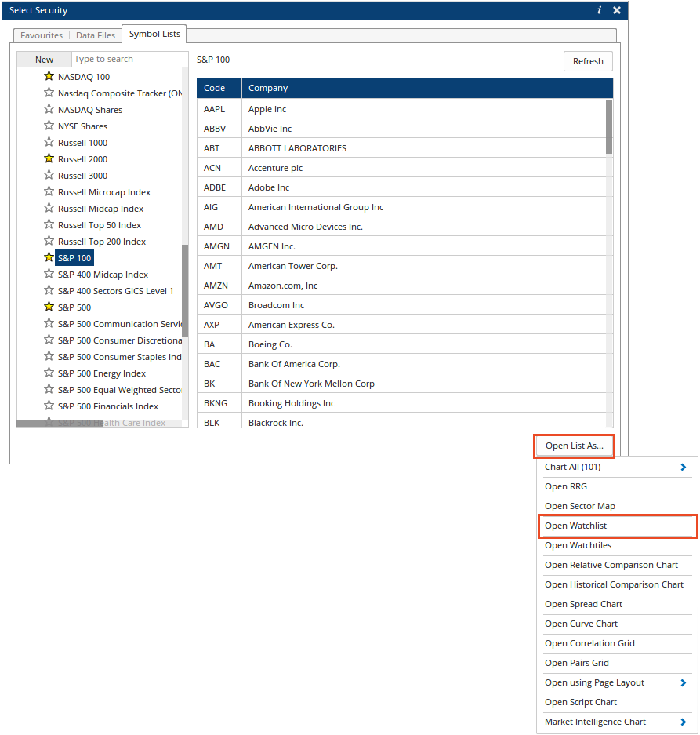This screenshot has width=700, height=735.
Task: Expand Open using Page Layout submenu arrow
Action: coord(683,683)
